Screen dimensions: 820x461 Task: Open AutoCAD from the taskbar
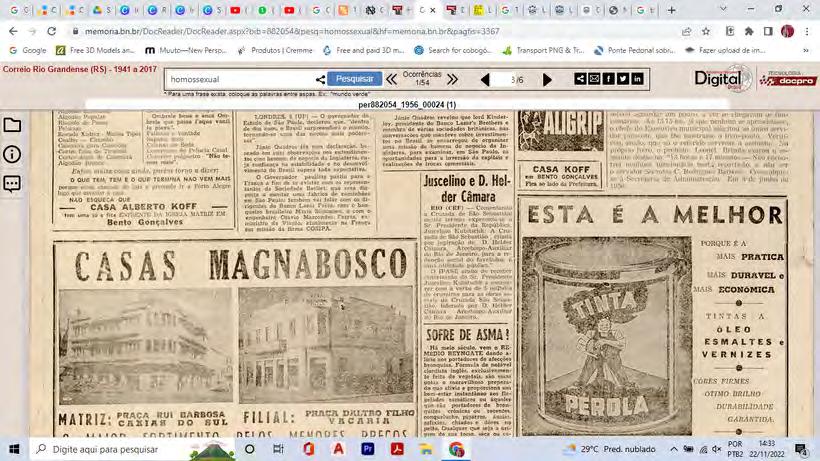coord(338,449)
